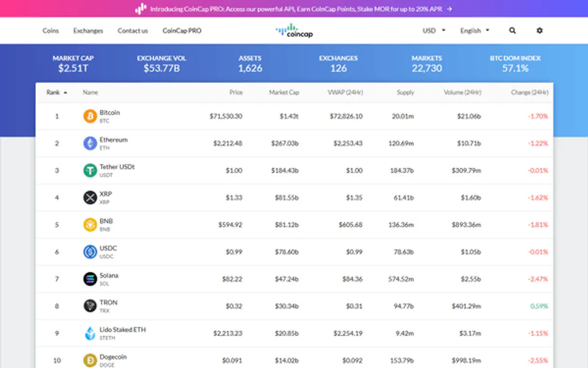Expand the Market Cap column sorting options
The image size is (588, 368).
284,92
